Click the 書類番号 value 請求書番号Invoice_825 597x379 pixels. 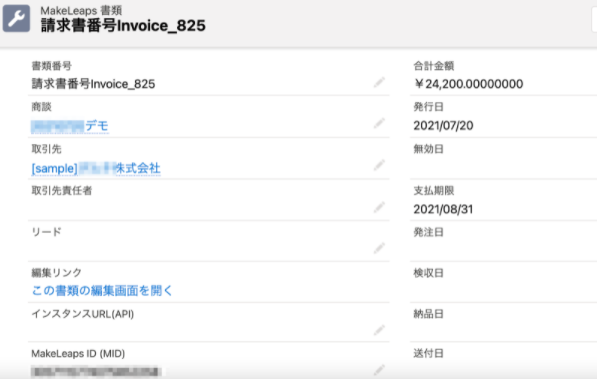[93, 84]
